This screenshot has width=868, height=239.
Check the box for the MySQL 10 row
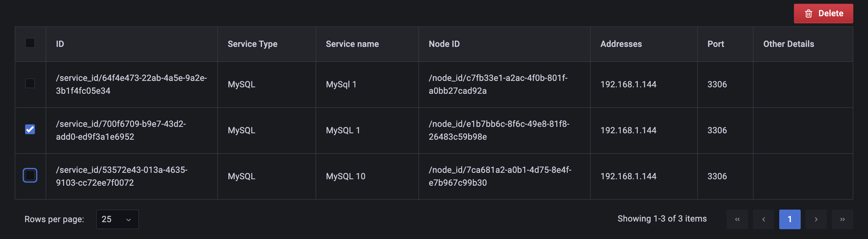(30, 175)
